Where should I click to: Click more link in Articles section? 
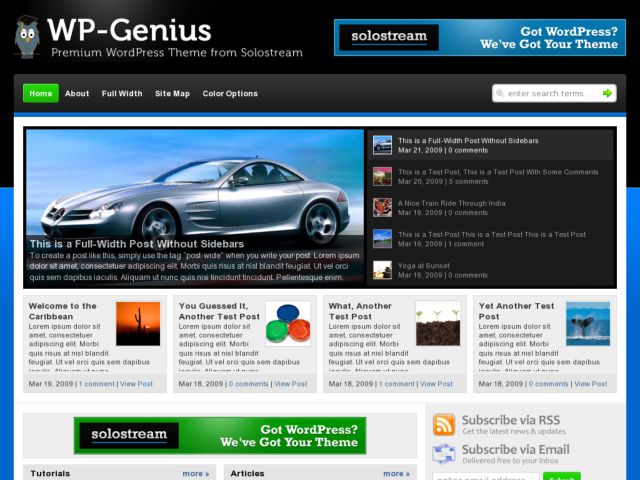point(396,474)
